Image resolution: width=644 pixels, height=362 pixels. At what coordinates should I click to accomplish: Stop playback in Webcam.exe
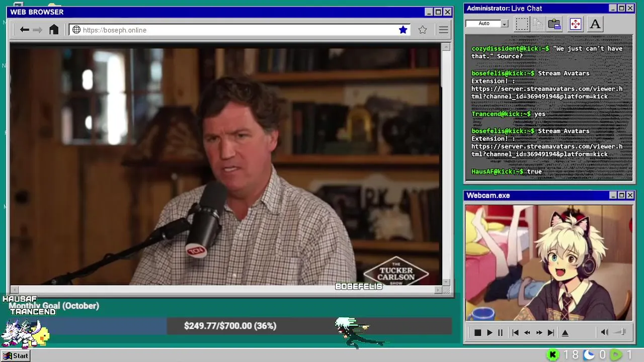point(478,332)
